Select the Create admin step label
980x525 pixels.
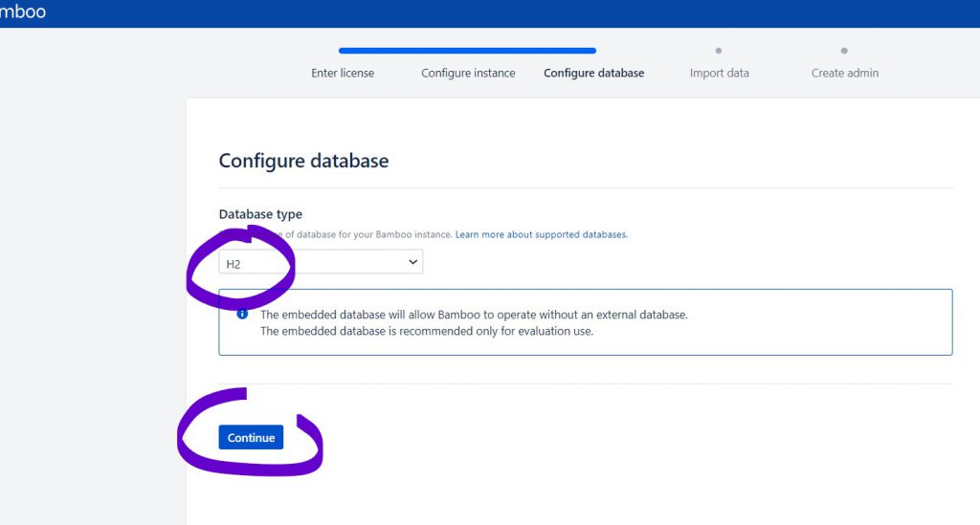tap(844, 73)
